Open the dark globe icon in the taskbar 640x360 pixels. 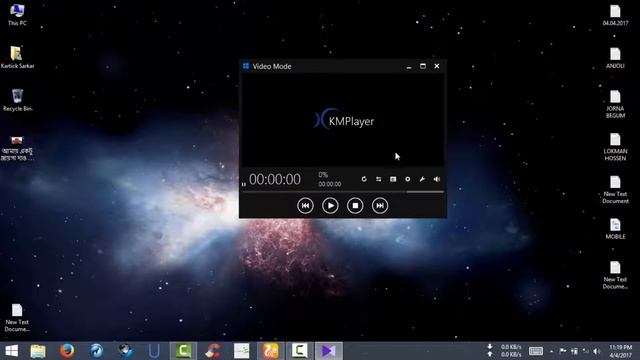click(x=125, y=351)
